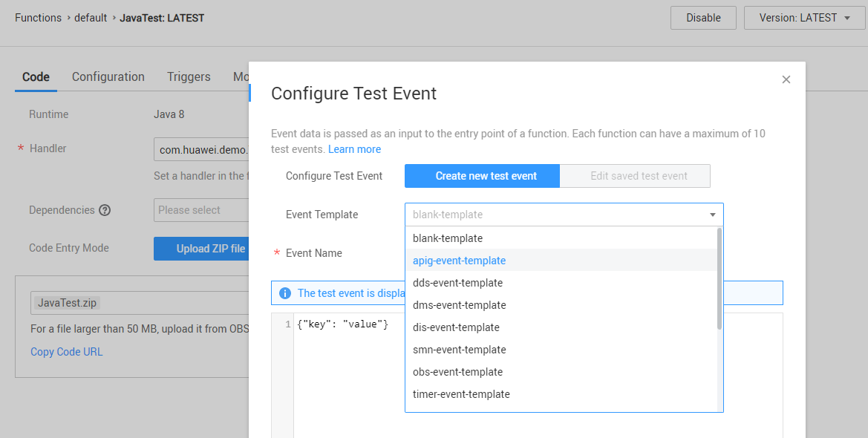
Task: Follow the Learn more link
Action: pos(354,149)
